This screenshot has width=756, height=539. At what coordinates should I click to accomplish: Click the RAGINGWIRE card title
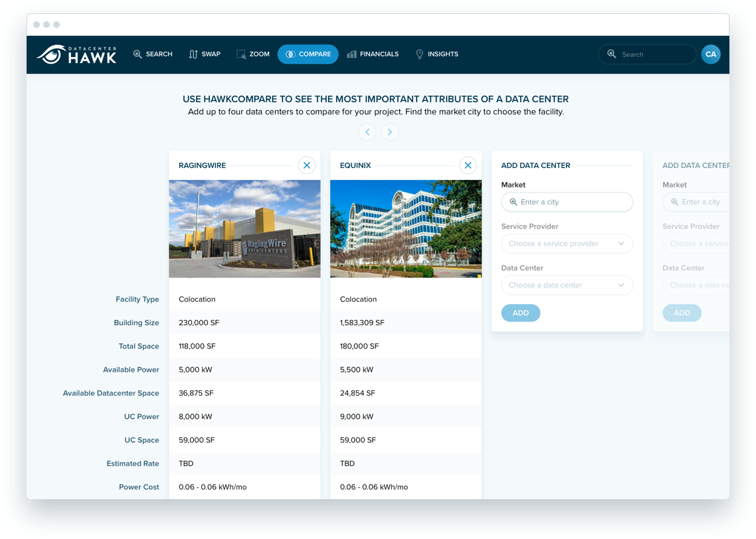pos(202,165)
